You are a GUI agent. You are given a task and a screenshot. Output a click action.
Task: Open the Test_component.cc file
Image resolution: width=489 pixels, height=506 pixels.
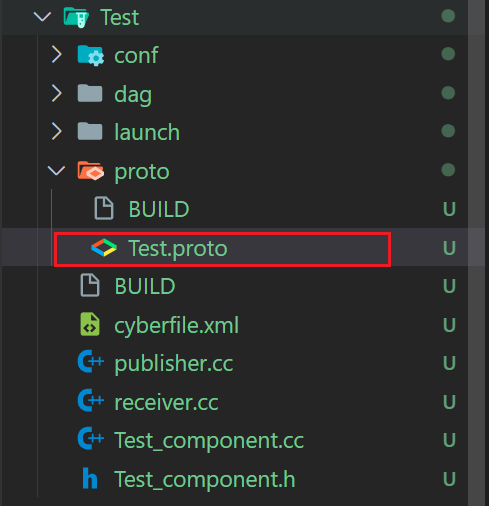point(209,440)
